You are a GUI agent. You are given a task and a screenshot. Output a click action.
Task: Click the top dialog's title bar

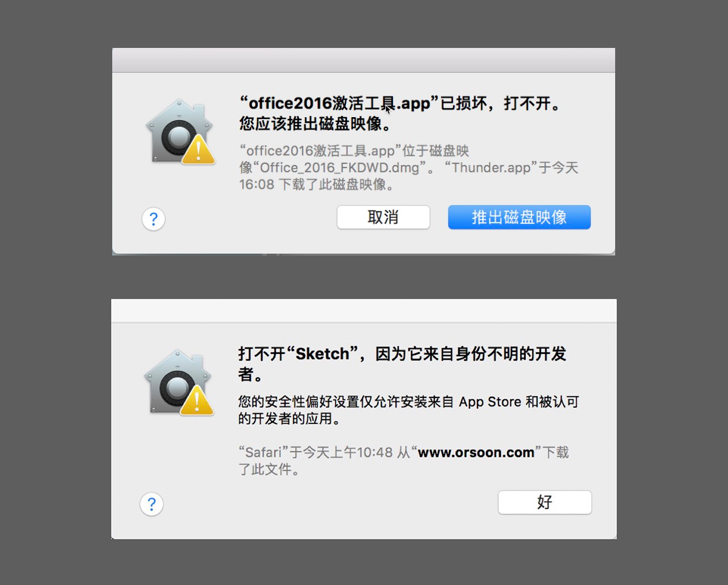(x=364, y=60)
